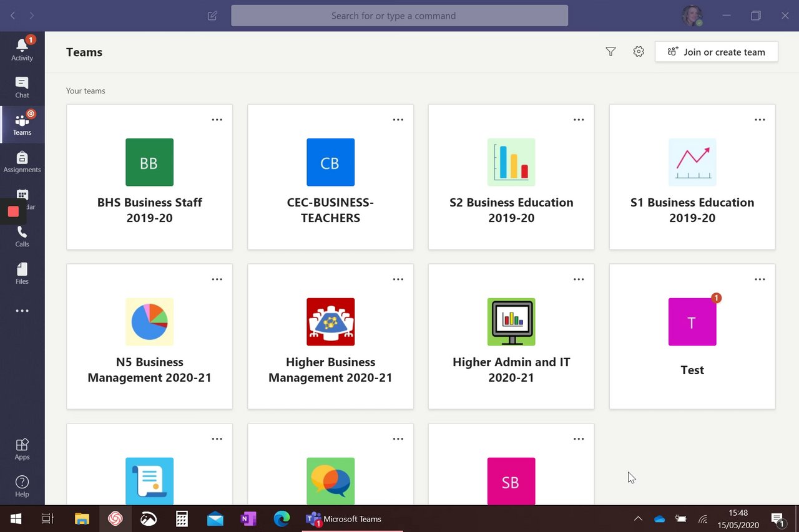Launch File Explorer from the taskbar

[82, 519]
